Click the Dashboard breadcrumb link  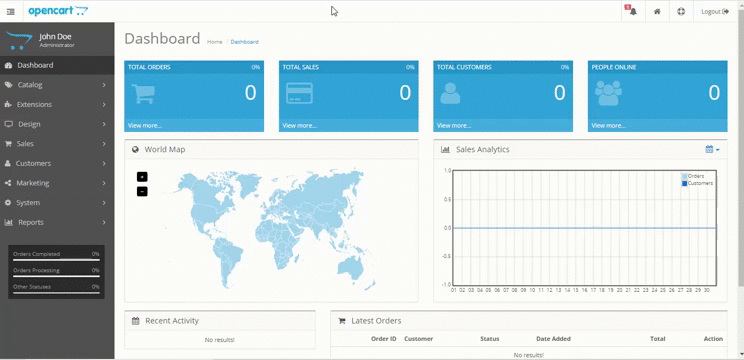point(244,42)
